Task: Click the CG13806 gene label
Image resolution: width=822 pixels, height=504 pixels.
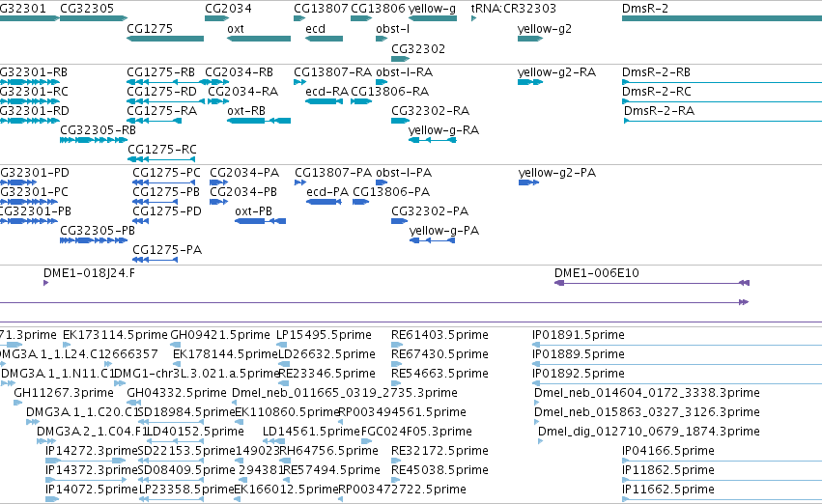Action: coord(378,9)
